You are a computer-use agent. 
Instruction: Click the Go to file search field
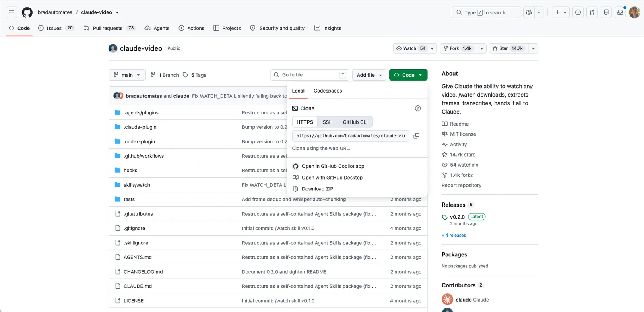[x=310, y=75]
